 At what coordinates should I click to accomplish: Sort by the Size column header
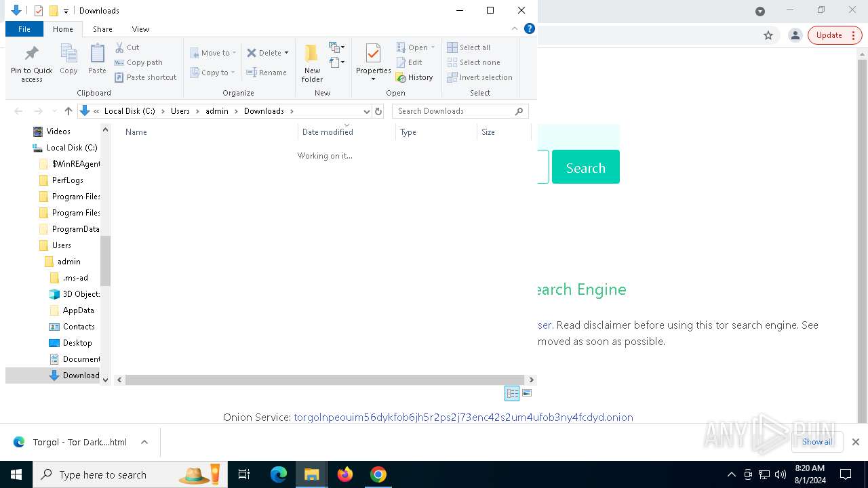coord(504,132)
